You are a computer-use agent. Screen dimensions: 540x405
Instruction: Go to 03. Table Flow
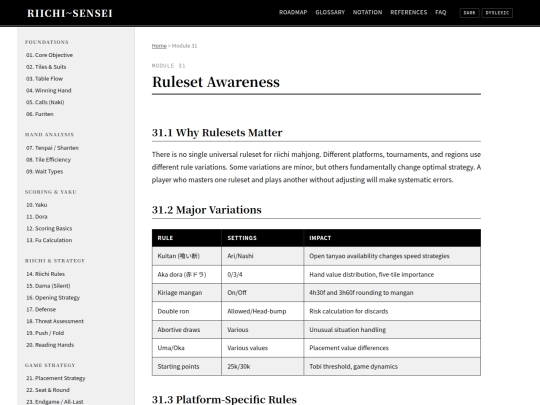(x=44, y=79)
